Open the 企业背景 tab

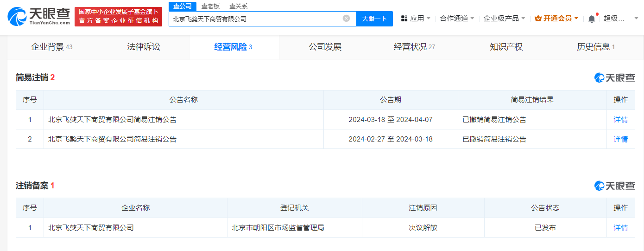[x=51, y=47]
